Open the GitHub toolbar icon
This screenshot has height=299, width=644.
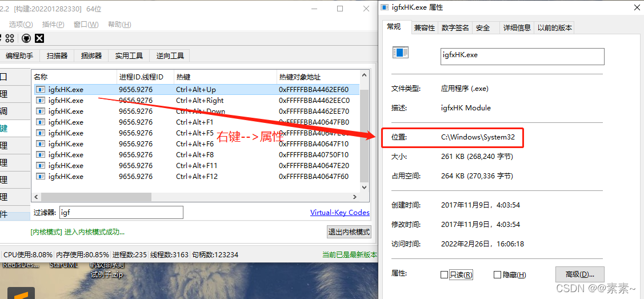coord(26,39)
